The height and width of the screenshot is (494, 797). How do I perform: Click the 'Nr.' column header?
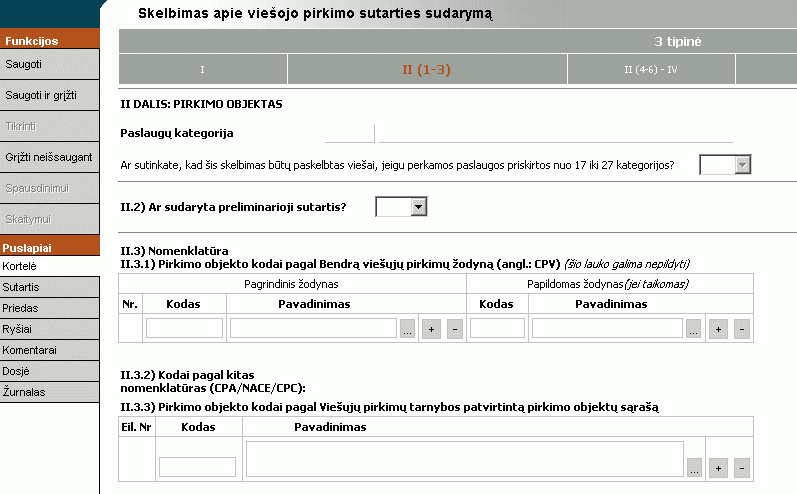tap(130, 304)
